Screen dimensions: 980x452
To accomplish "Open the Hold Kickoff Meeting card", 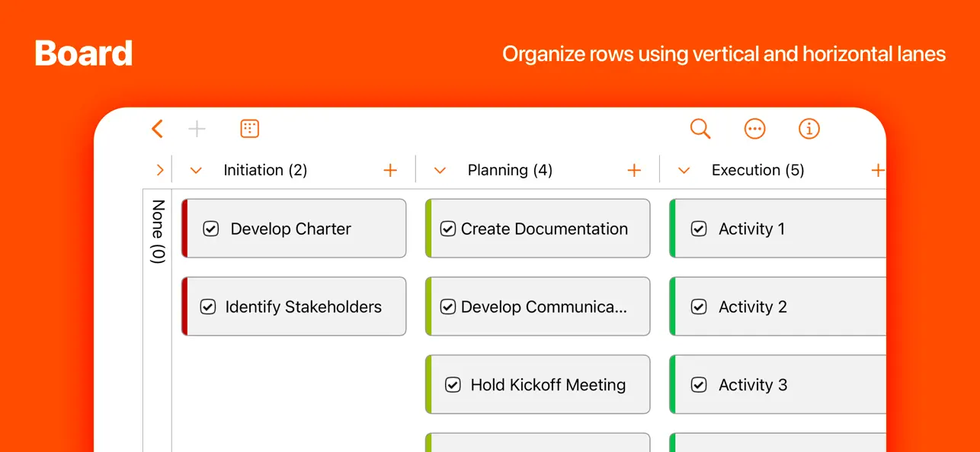I will (x=547, y=385).
